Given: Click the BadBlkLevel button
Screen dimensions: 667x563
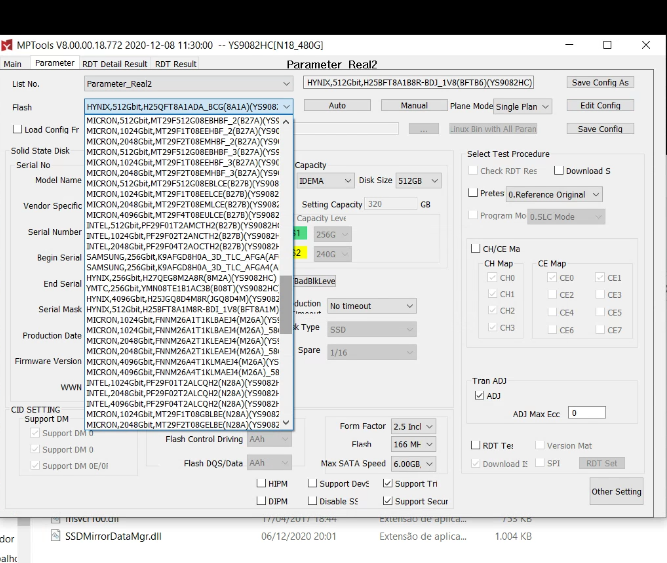Looking at the screenshot, I should [x=314, y=281].
